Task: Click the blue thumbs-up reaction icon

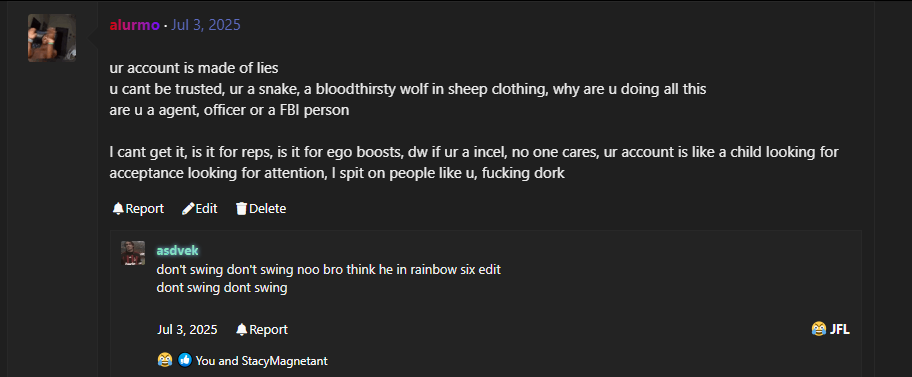Action: [x=185, y=360]
